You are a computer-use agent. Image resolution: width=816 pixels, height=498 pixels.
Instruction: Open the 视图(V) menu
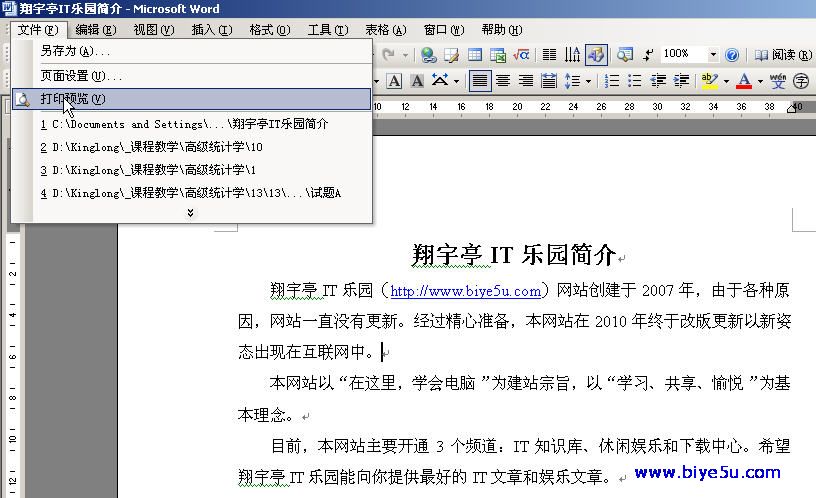(154, 30)
